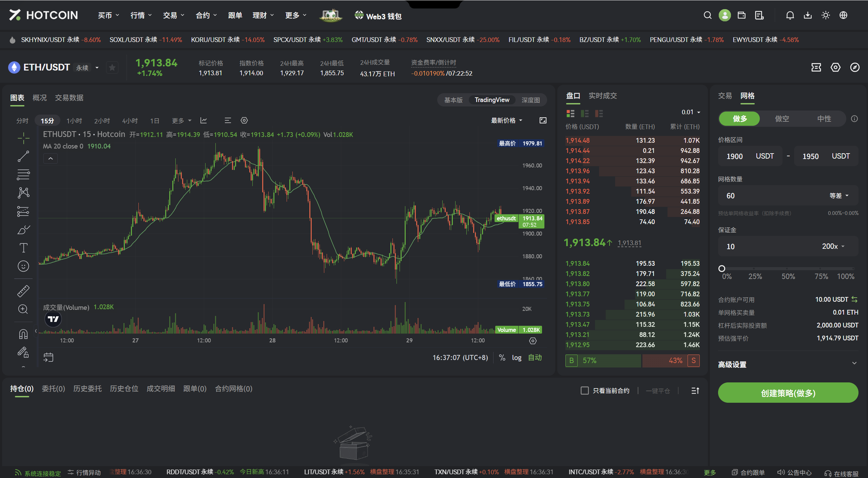Screen dimensions: 868x478
Task: Select the 做多 long mode
Action: (739, 119)
